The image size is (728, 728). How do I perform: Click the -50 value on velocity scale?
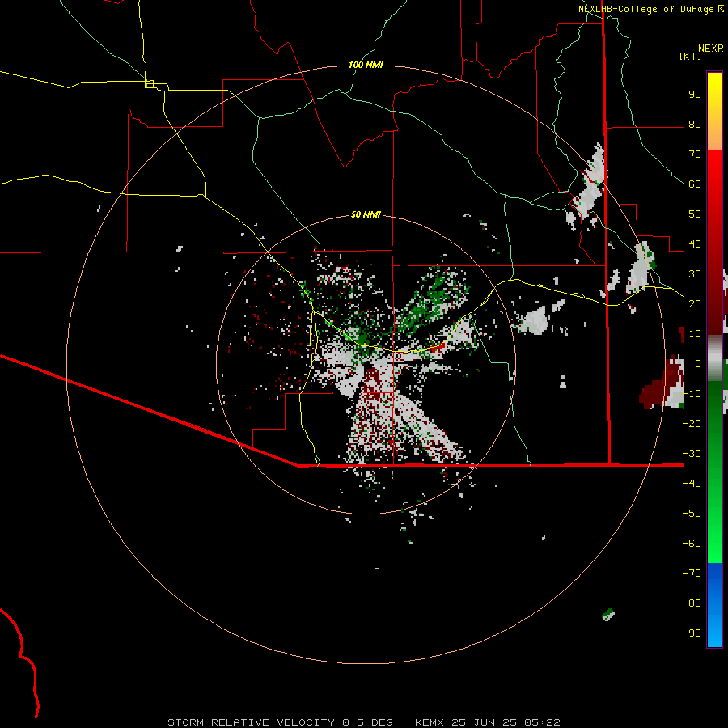(692, 514)
